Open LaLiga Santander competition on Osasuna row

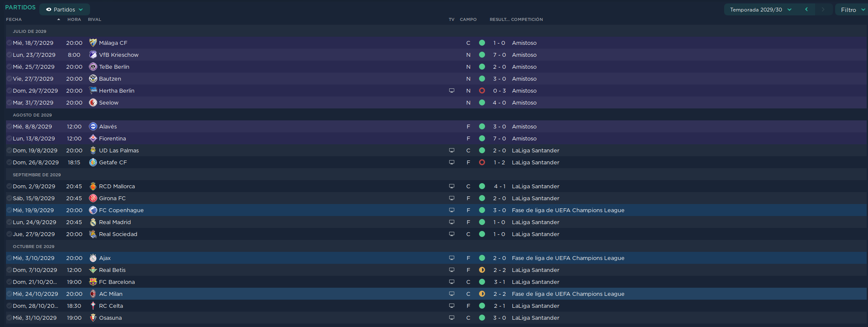click(x=535, y=318)
